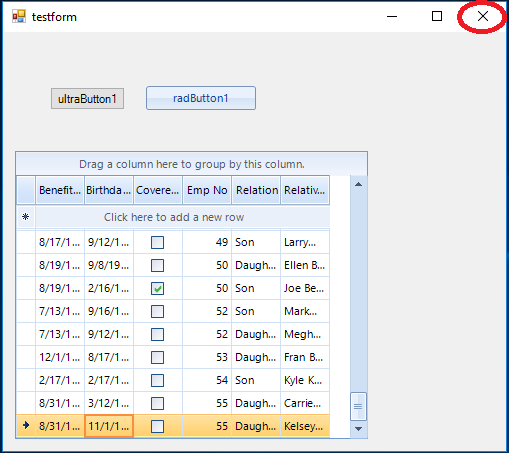This screenshot has height=453, width=509.
Task: Check the Covered box for Kelsey
Action: tap(157, 426)
